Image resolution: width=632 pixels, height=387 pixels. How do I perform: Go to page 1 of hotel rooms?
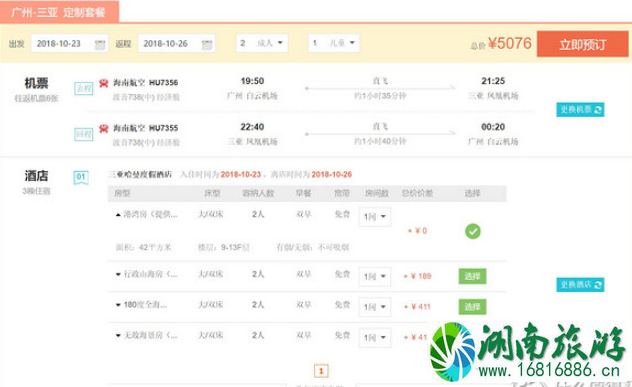coord(321,371)
